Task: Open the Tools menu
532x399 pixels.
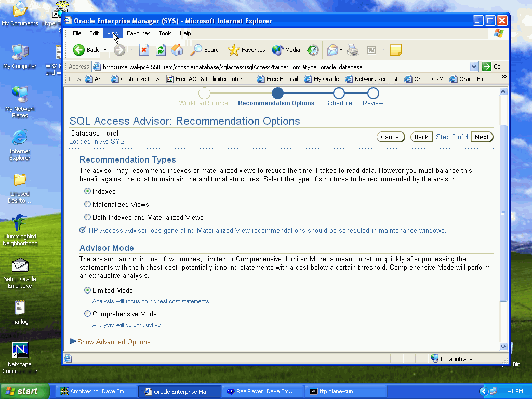Action: click(165, 33)
